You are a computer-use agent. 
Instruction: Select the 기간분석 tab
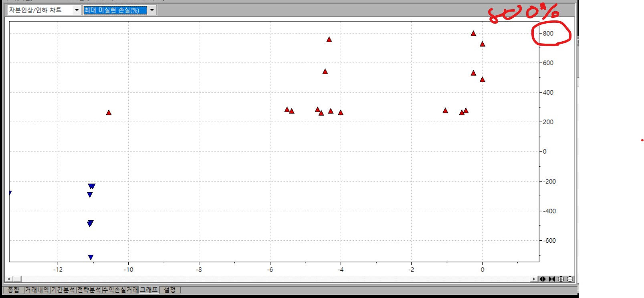click(x=63, y=290)
